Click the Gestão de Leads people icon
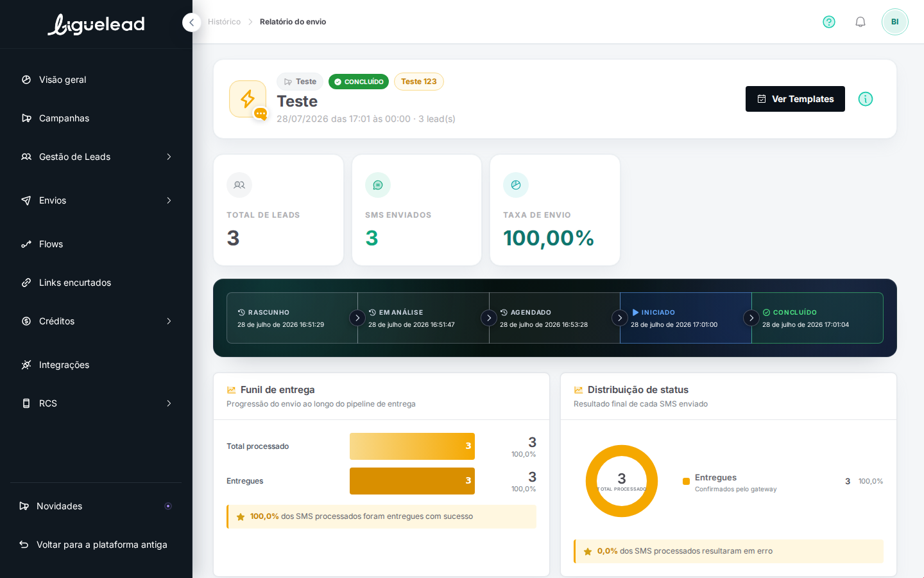The image size is (924, 578). [26, 157]
